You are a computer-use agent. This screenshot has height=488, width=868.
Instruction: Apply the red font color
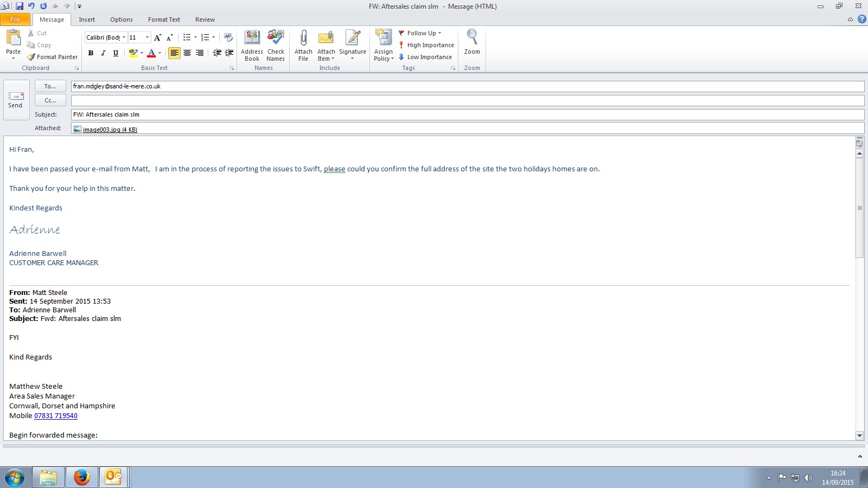point(151,53)
